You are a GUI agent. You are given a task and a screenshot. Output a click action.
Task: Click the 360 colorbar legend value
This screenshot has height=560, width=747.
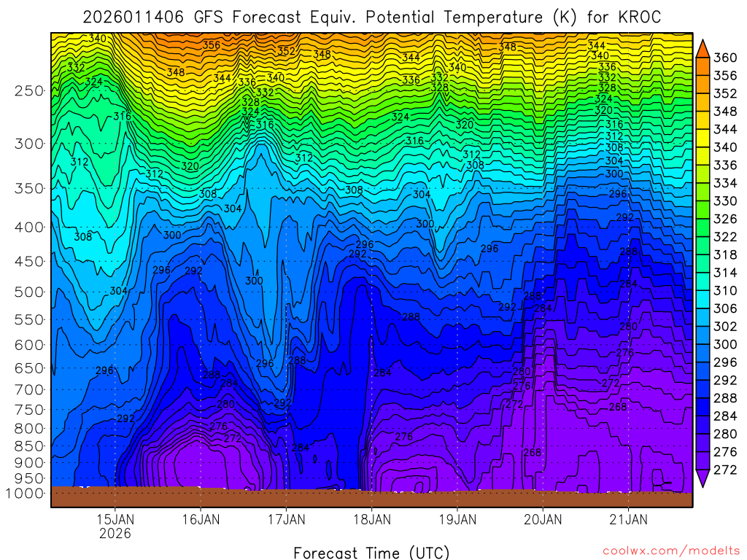[x=725, y=58]
